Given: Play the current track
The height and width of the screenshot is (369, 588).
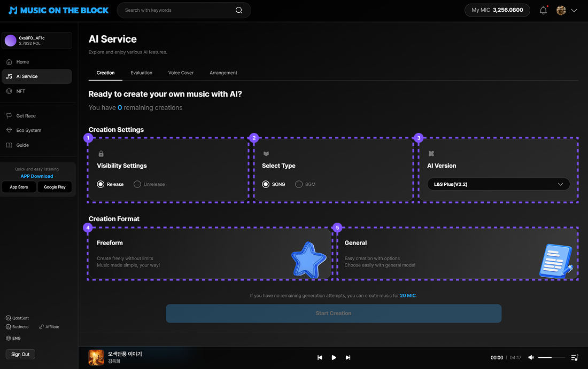Looking at the screenshot, I should tap(334, 357).
